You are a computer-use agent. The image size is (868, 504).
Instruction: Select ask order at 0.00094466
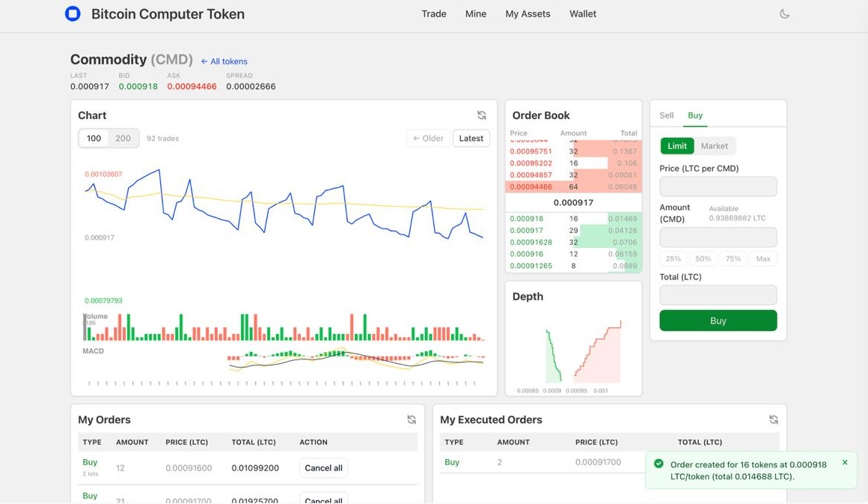click(x=573, y=186)
